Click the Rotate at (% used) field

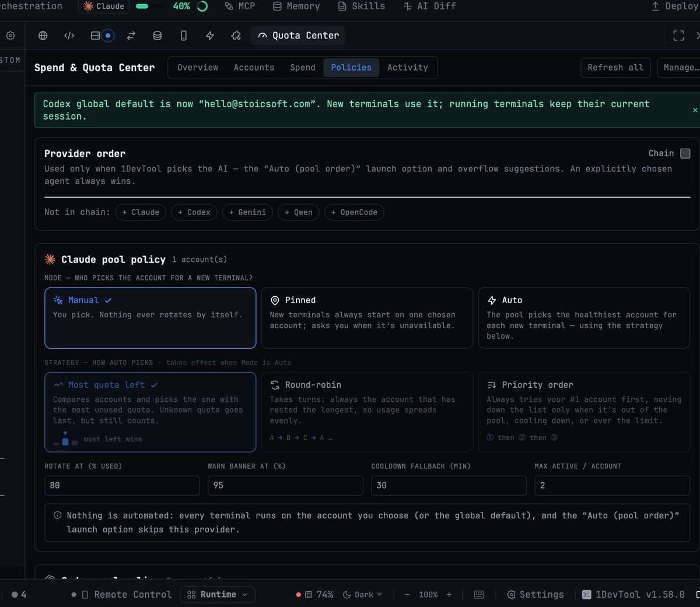pos(122,486)
